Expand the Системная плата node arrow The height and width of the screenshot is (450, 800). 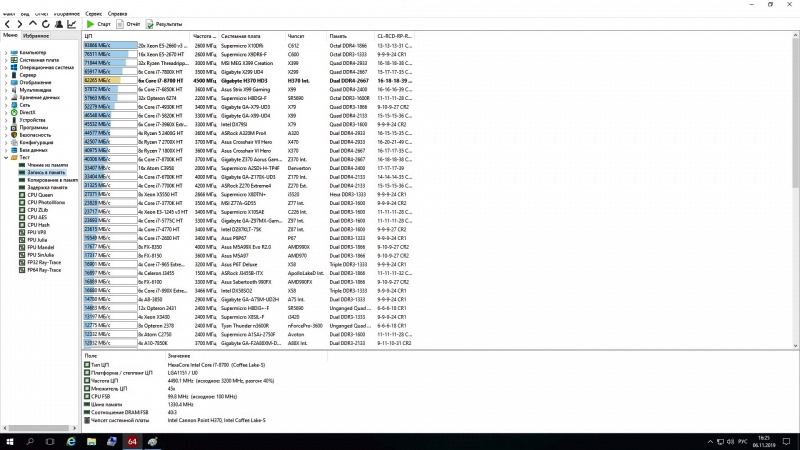click(6, 60)
